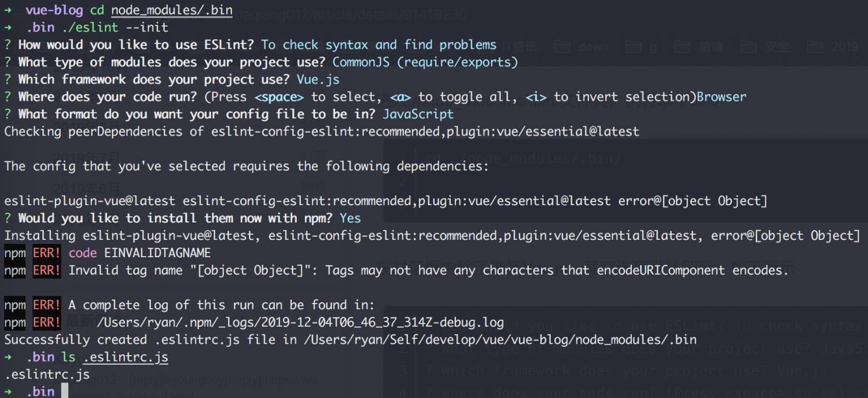Screen dimensions: 868x398
Task: Click the red ERR! badge beside EINVALIDTAGNAME
Action: 47,253
